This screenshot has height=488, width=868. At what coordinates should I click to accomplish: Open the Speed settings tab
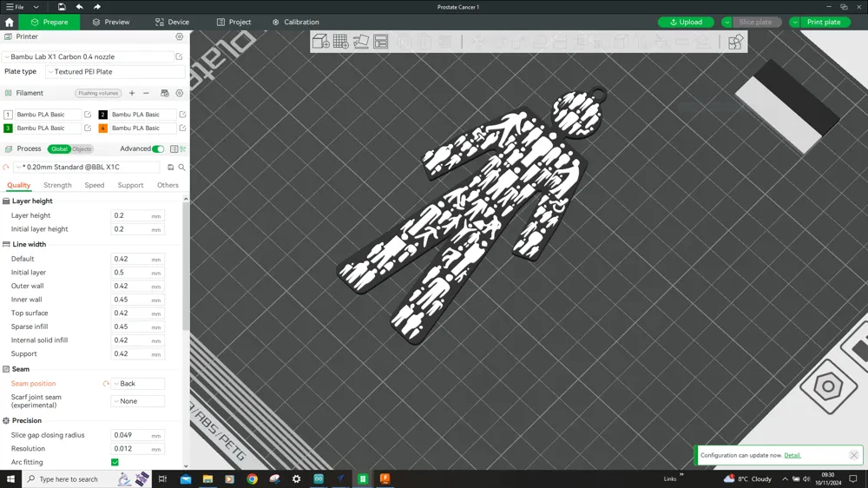(x=94, y=185)
